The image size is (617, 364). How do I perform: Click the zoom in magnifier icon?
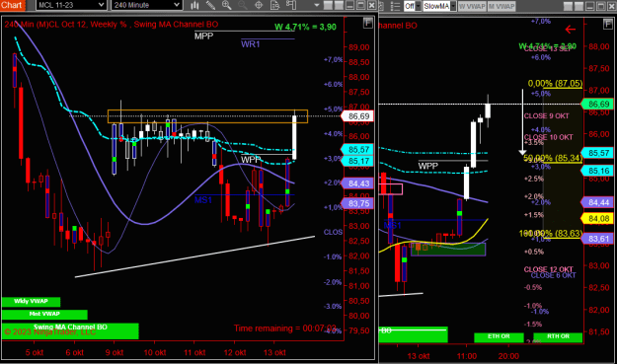[227, 5]
